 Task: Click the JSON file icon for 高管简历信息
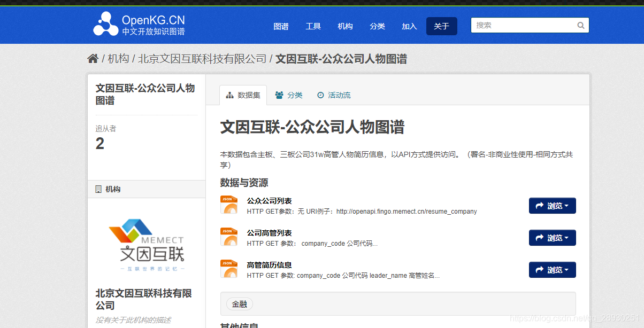click(229, 269)
